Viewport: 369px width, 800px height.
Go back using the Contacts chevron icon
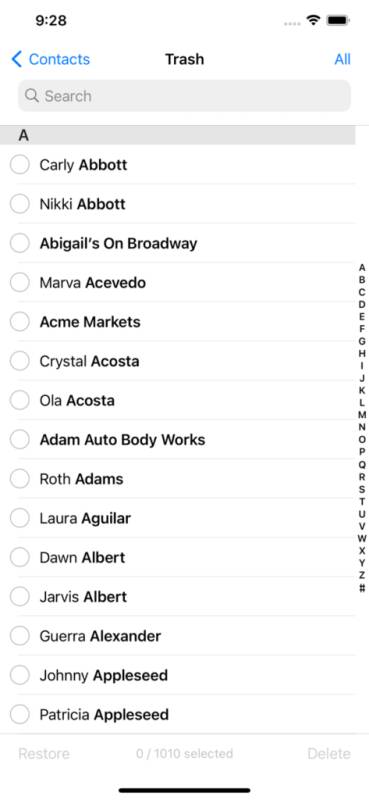tap(17, 59)
